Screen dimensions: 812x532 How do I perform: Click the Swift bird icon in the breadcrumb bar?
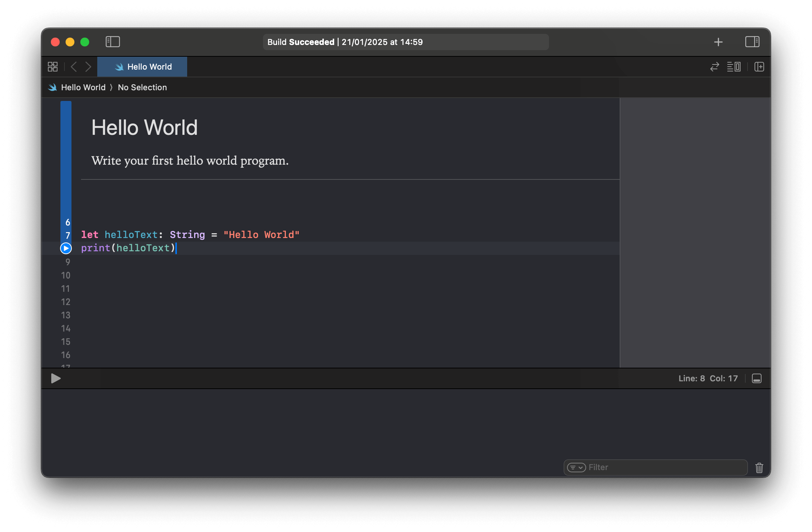pos(52,87)
